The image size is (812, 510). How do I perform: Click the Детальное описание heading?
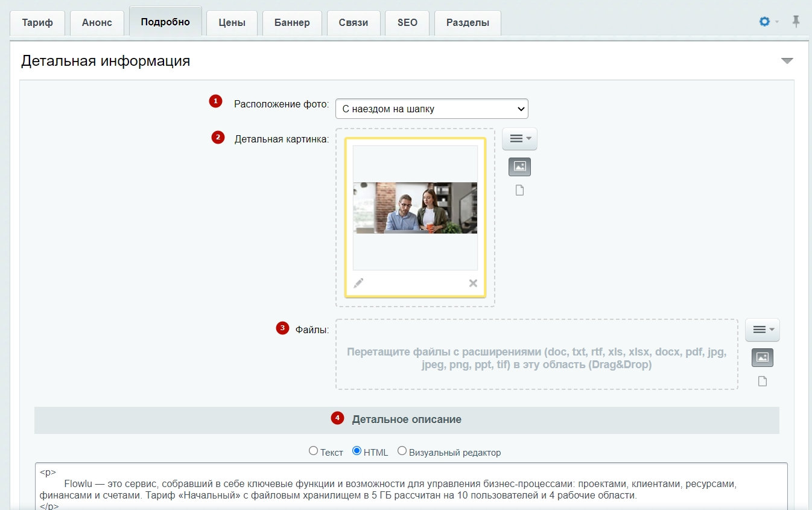(x=407, y=419)
